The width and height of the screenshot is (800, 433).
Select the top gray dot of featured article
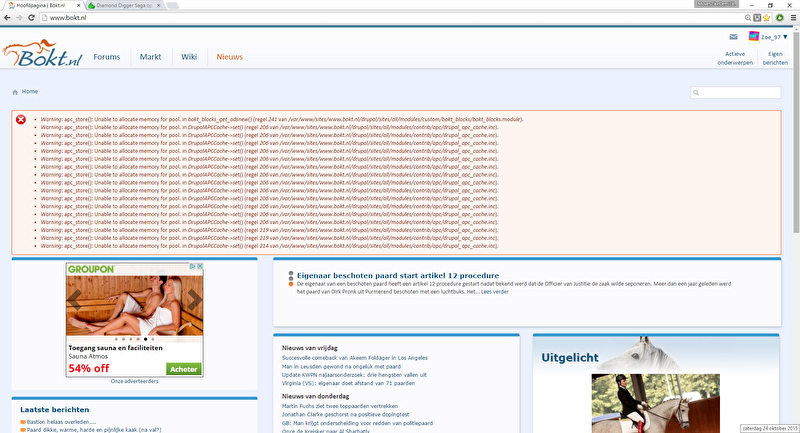coord(291,273)
